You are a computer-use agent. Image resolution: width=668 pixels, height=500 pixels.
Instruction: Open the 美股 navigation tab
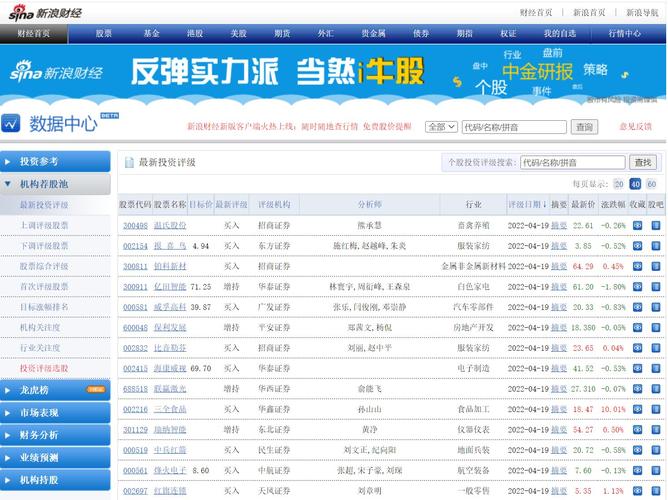point(239,34)
